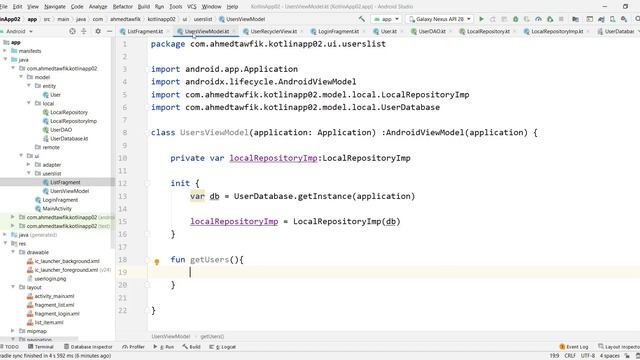Open the Event Log
Viewport: 640px width, 360px height.
click(573, 347)
